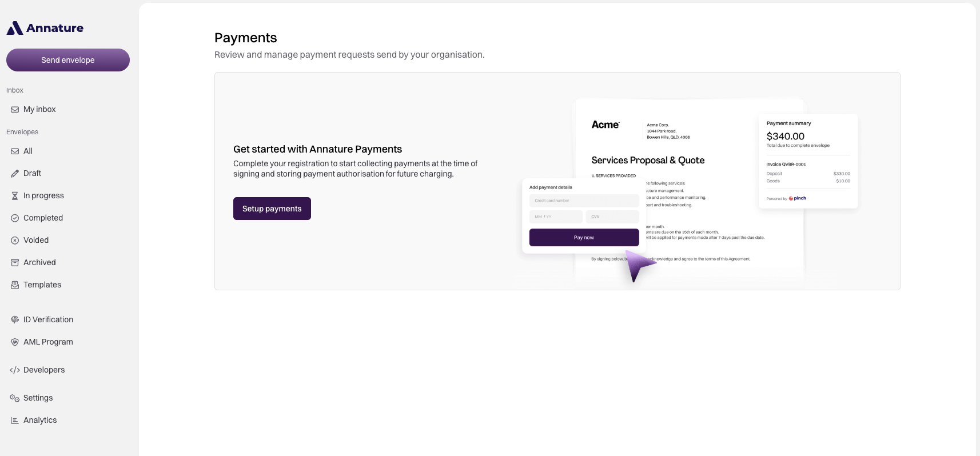Open My inbox envelope icon
Image resolution: width=980 pixels, height=456 pixels.
(15, 110)
